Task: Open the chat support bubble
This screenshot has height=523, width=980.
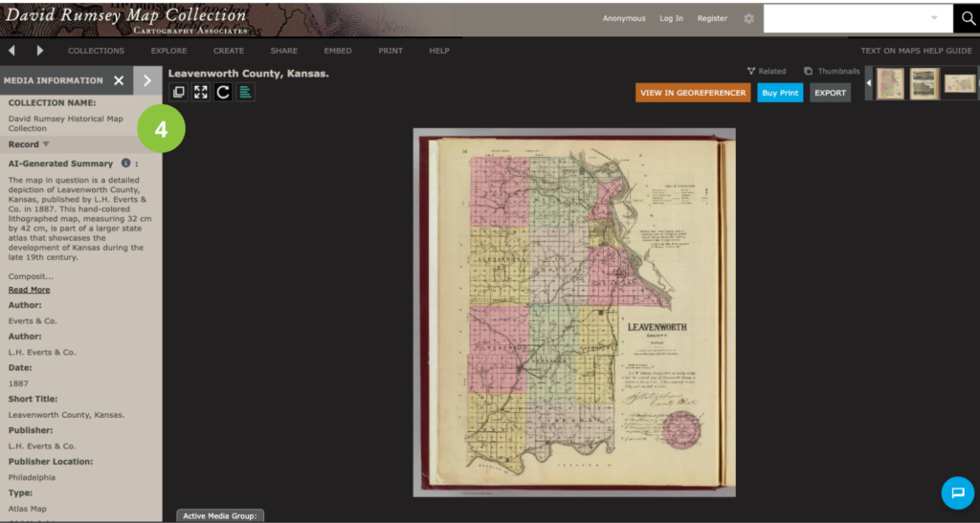Action: coord(957,493)
